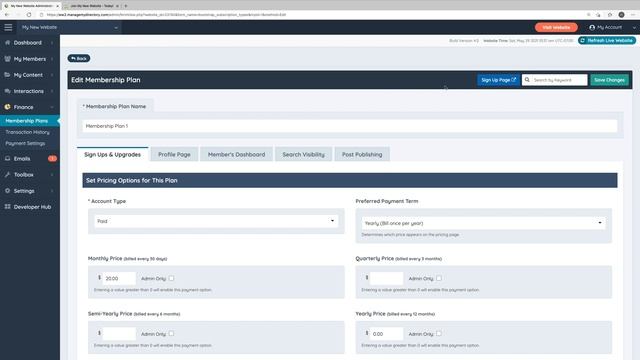Click the Toolbox wrench icon
The height and width of the screenshot is (360, 640).
point(7,175)
